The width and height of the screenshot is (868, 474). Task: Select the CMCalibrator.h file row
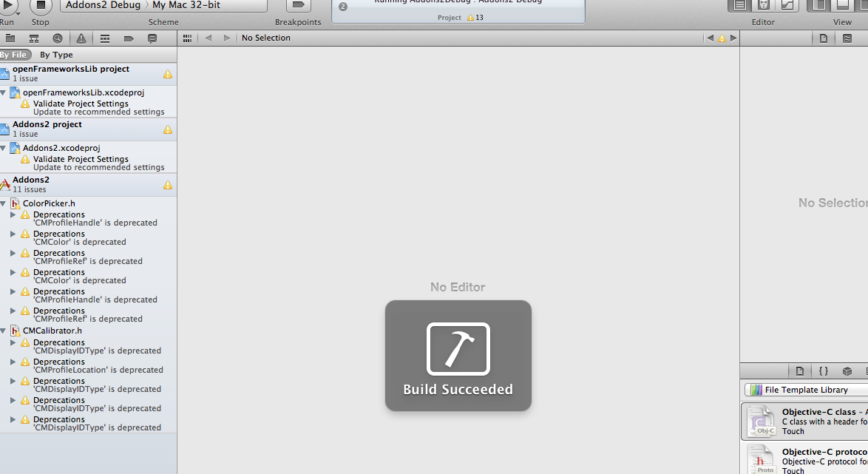[88, 331]
